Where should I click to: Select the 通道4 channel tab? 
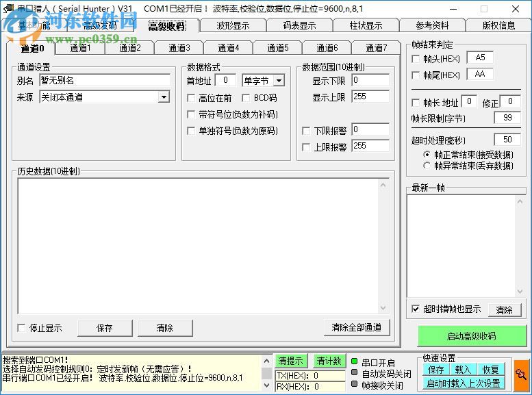coord(228,48)
